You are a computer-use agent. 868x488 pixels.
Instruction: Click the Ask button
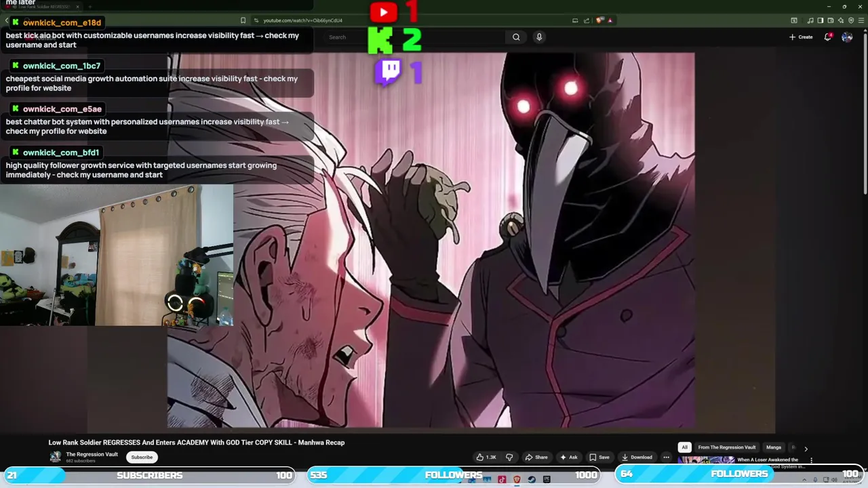point(568,457)
